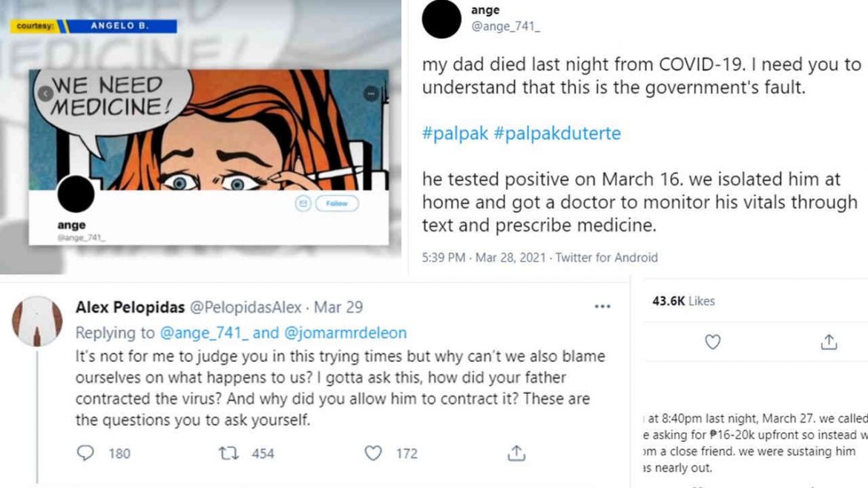The width and height of the screenshot is (868, 488).
Task: Click the share icon beside the heart
Action: click(x=829, y=342)
